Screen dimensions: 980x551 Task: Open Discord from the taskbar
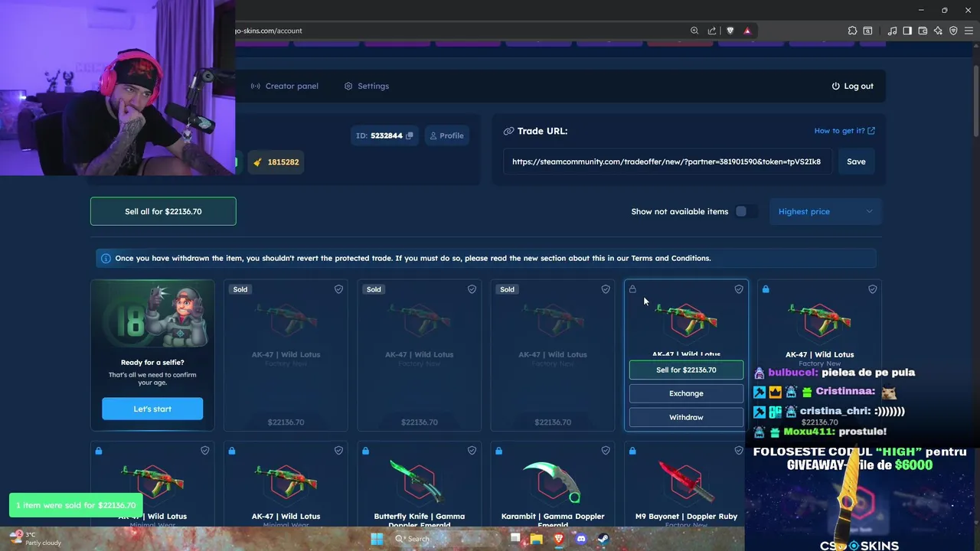[581, 539]
